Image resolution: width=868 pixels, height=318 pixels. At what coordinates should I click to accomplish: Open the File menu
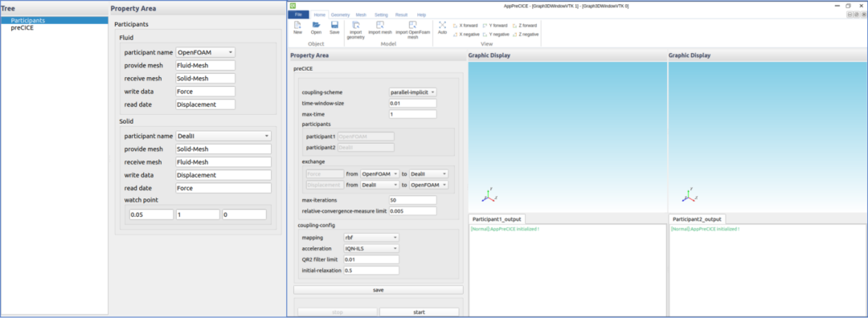pos(298,15)
